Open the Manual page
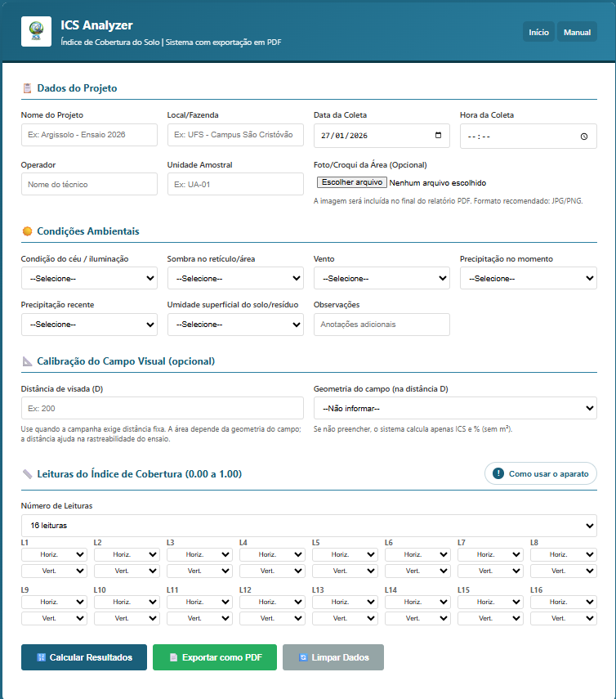This screenshot has width=616, height=699. pyautogui.click(x=577, y=31)
